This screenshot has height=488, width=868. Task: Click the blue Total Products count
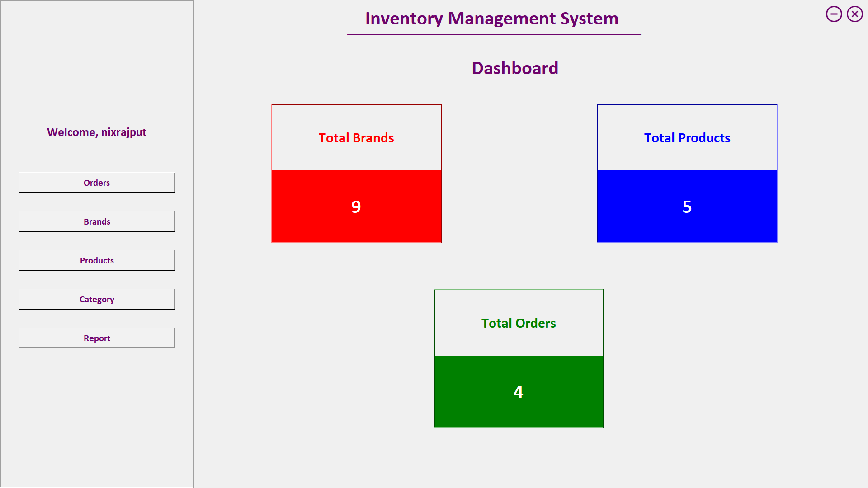(x=687, y=206)
